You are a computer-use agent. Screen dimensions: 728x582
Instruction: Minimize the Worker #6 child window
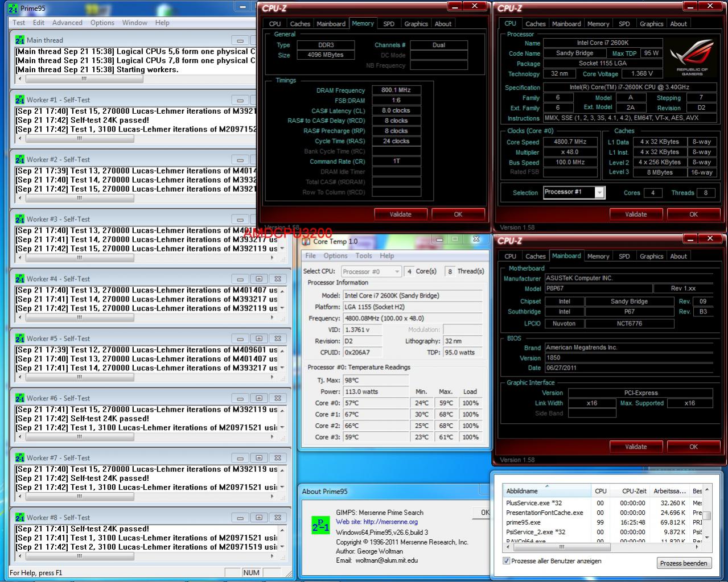[x=240, y=398]
